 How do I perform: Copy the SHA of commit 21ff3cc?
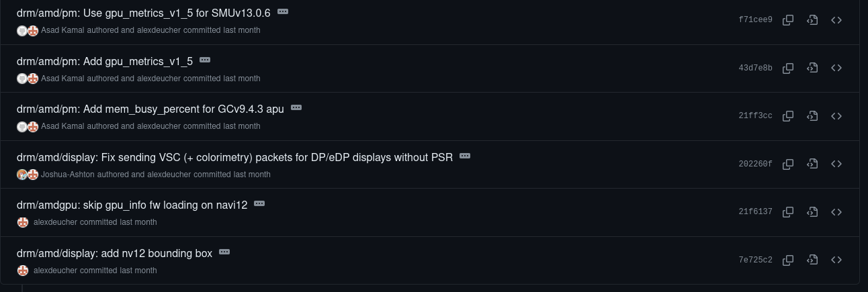pos(788,116)
